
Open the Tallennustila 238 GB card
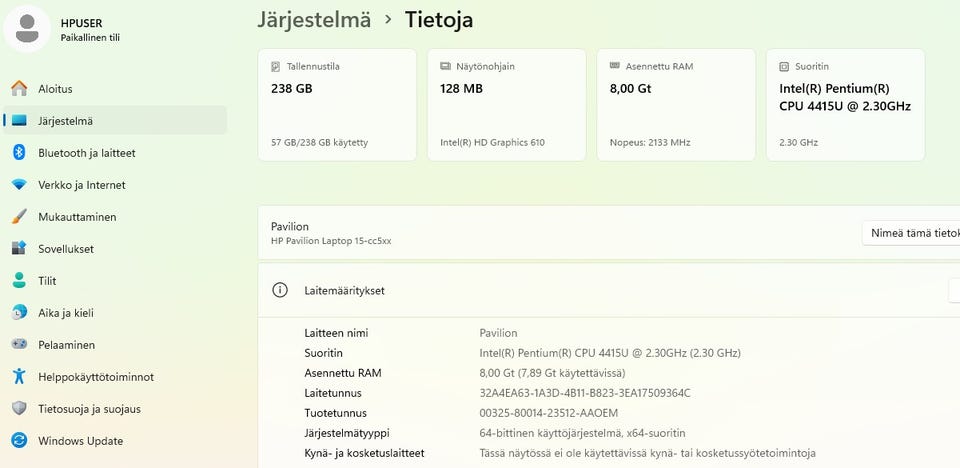pyautogui.click(x=337, y=105)
